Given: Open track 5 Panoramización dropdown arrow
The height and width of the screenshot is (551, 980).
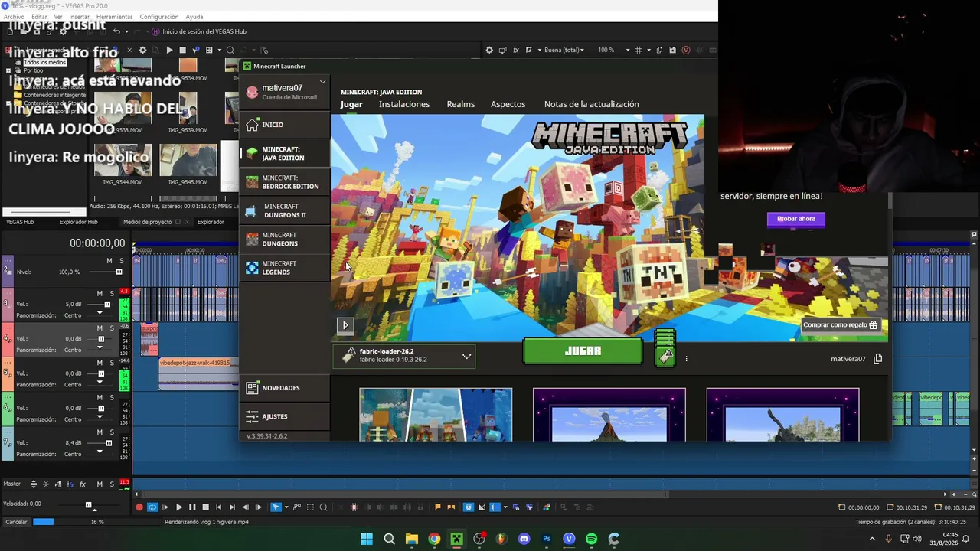Looking at the screenshot, I should 100,382.
